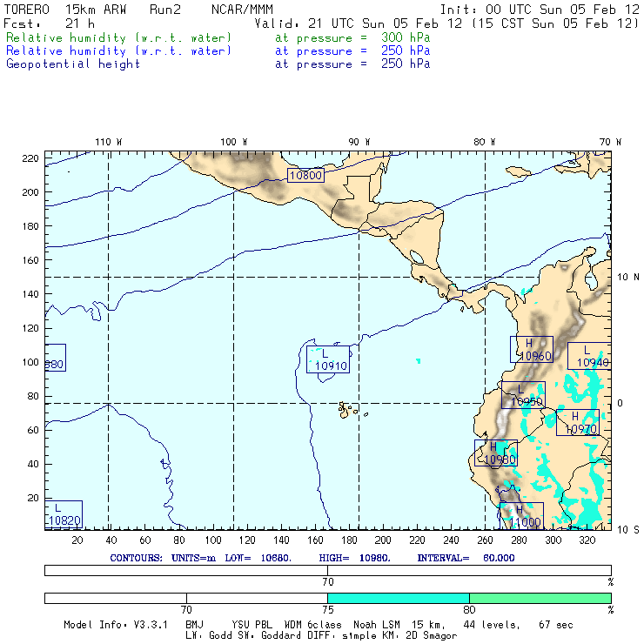
Task: Click the TORERO 15km ARW title
Action: [65, 9]
